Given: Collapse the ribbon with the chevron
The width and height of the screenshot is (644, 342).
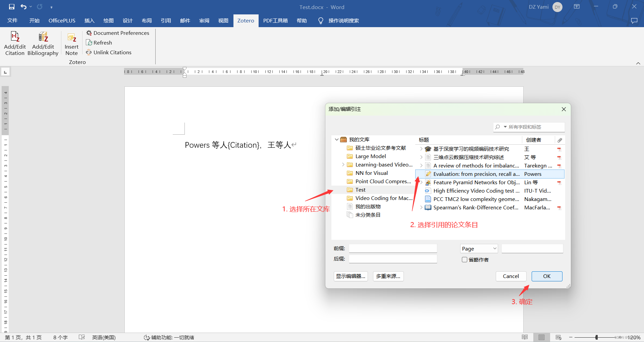Looking at the screenshot, I should point(638,63).
